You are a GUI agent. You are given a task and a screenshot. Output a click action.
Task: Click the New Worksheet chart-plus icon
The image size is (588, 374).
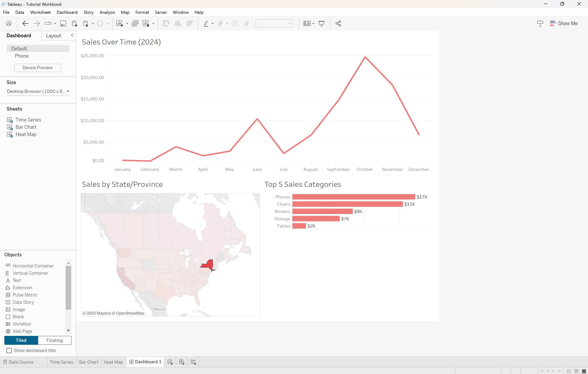click(x=119, y=23)
